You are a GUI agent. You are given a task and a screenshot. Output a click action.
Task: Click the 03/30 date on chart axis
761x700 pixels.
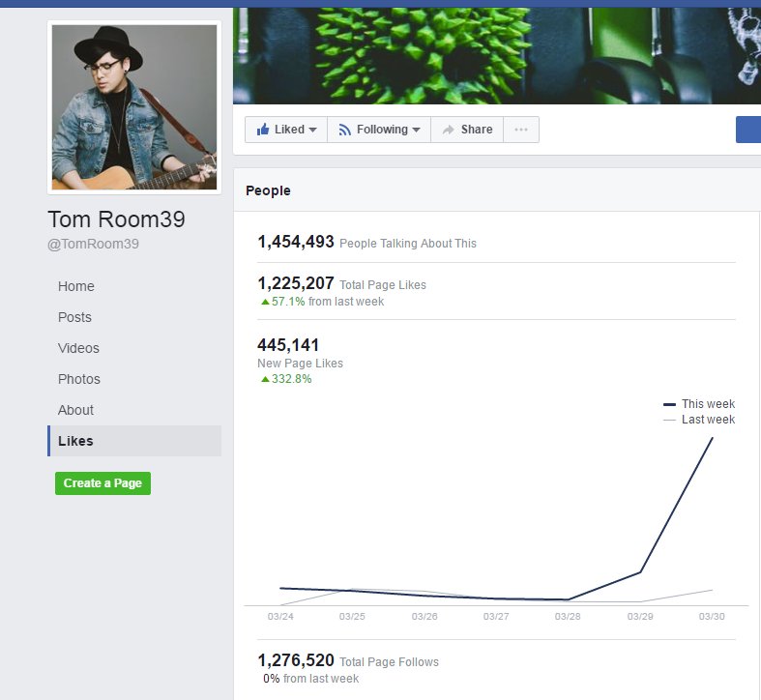(x=712, y=617)
